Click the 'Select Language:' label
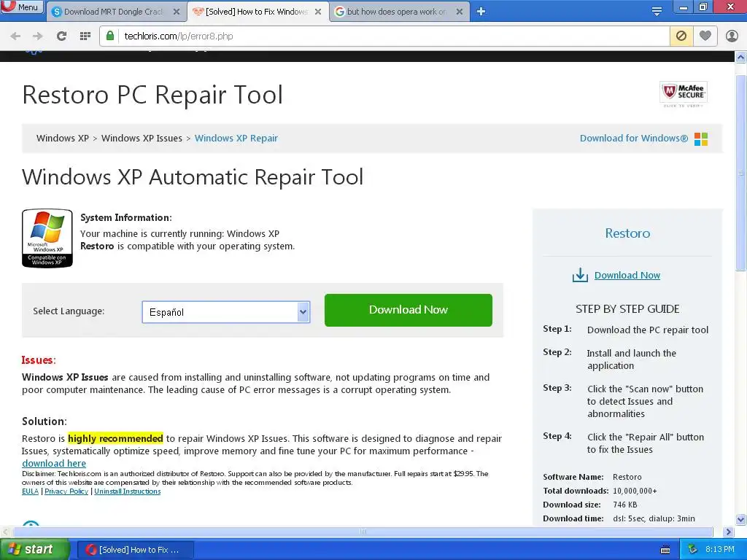 pos(69,311)
